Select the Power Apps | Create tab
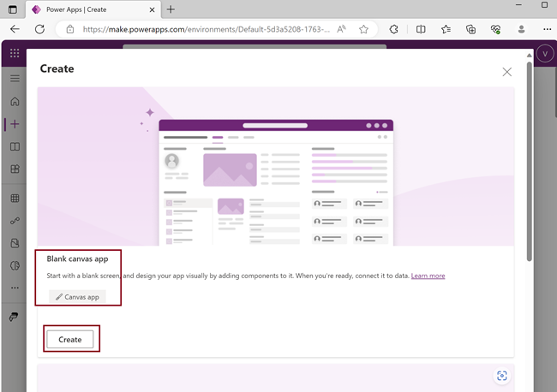Screen dimensions: 557x392 93,9
